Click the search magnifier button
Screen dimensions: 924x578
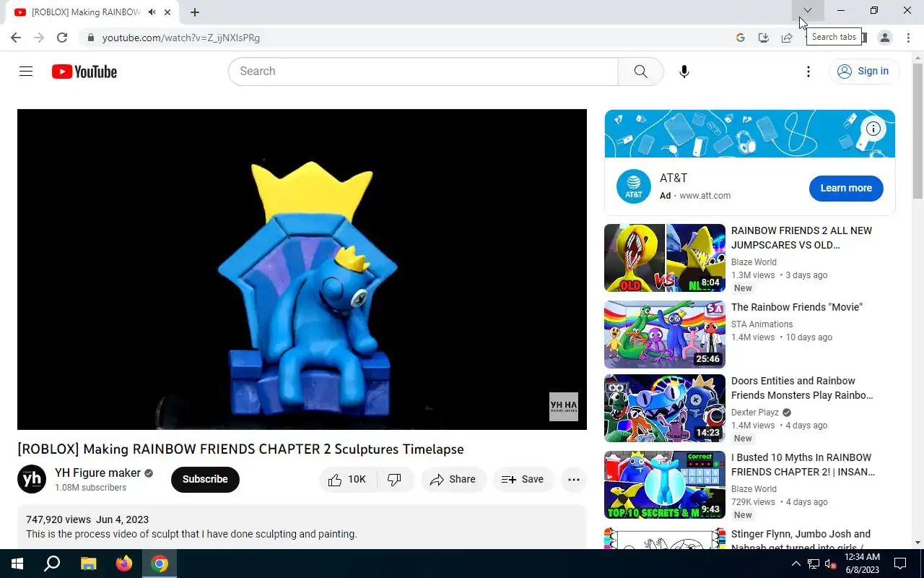click(640, 72)
